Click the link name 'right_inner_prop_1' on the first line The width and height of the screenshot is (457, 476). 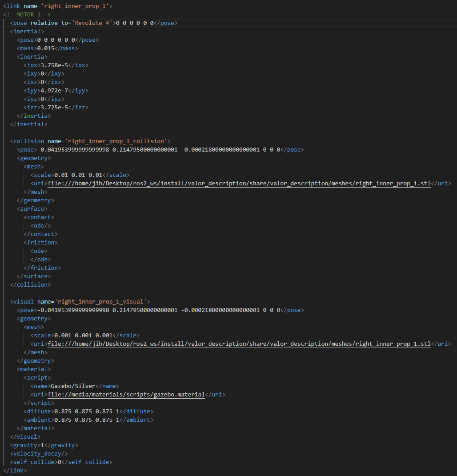(75, 6)
